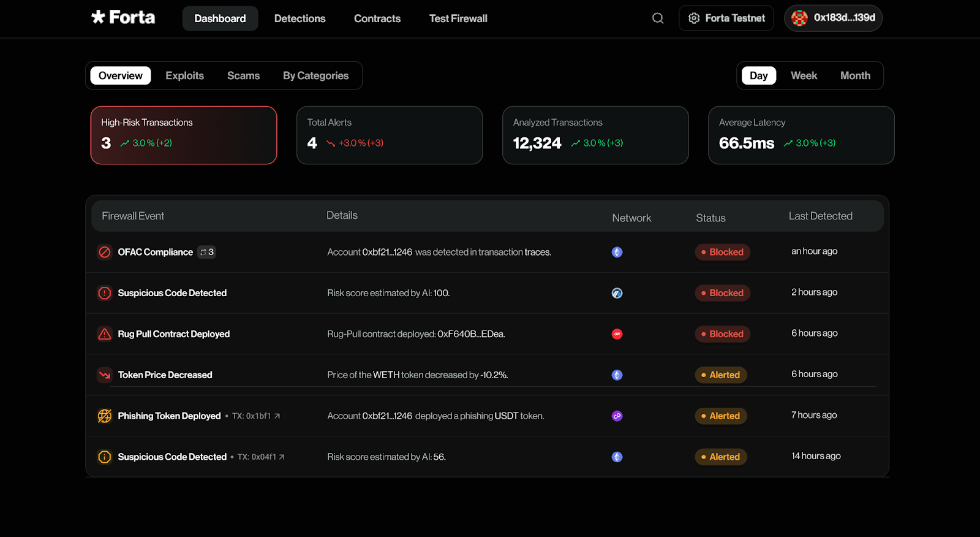
Task: Open the Dashboard nav item
Action: [220, 18]
